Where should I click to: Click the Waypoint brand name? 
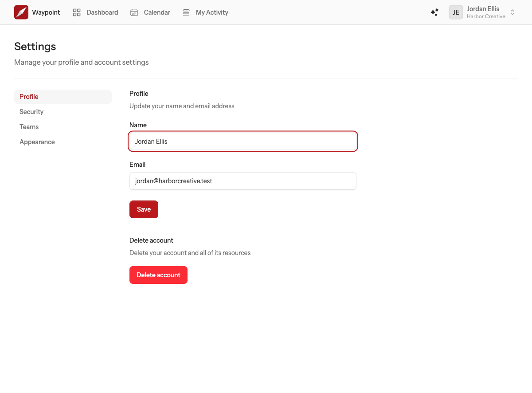[x=46, y=12]
